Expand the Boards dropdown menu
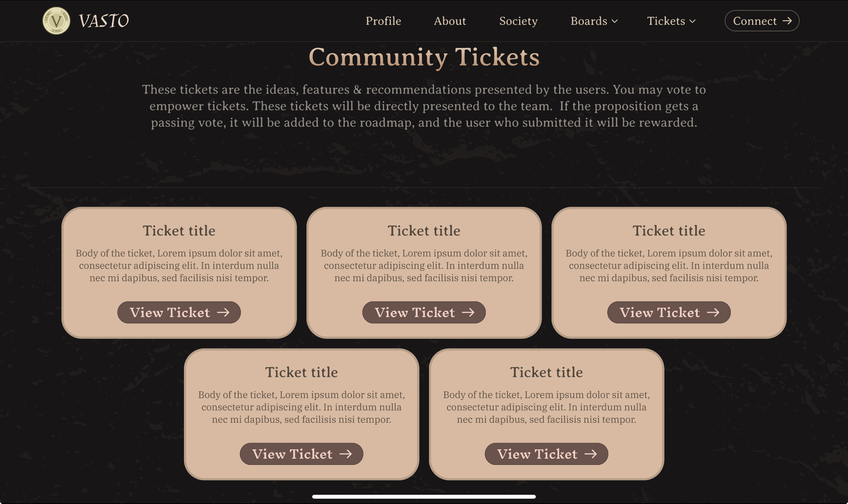This screenshot has width=848, height=504. pyautogui.click(x=594, y=21)
